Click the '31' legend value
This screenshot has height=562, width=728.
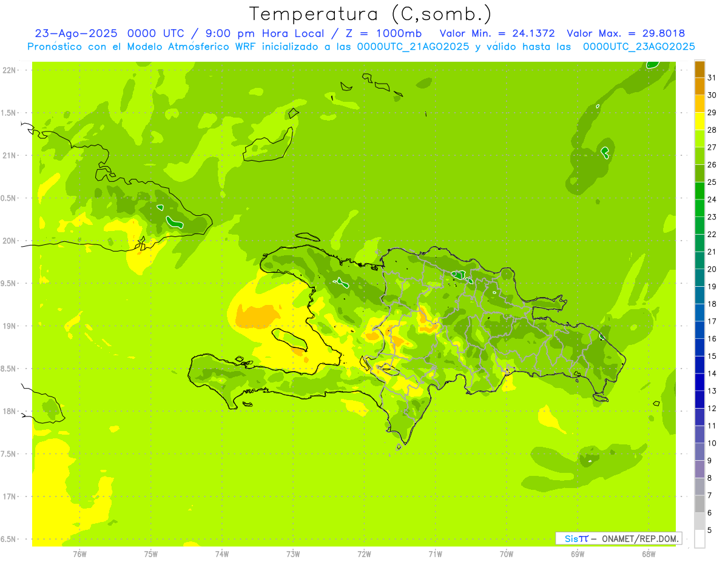pyautogui.click(x=712, y=78)
